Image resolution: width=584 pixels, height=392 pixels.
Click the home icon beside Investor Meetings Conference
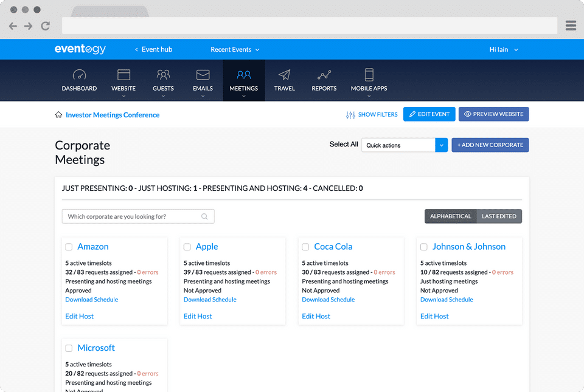[58, 114]
